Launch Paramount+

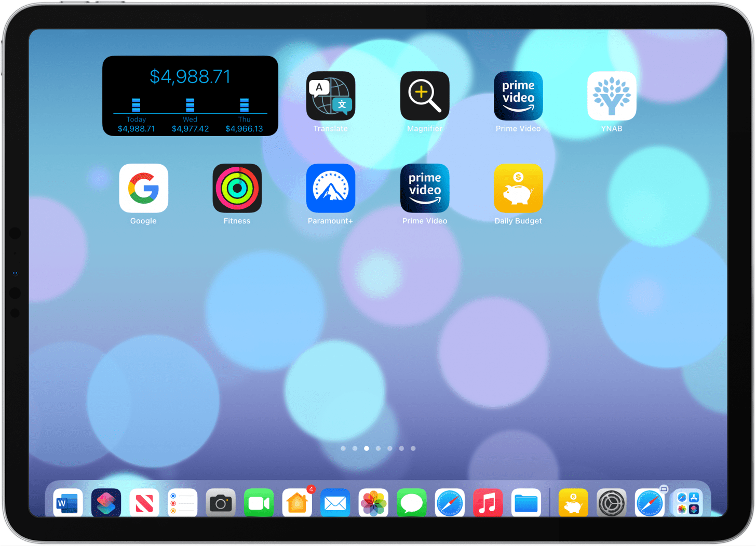(x=331, y=188)
